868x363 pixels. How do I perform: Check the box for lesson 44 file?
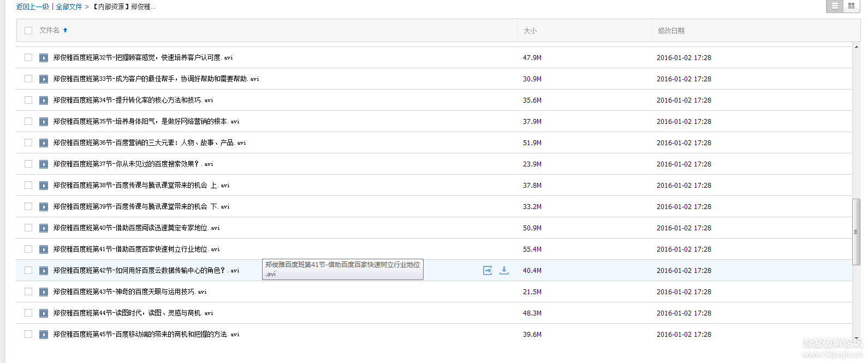coord(28,313)
